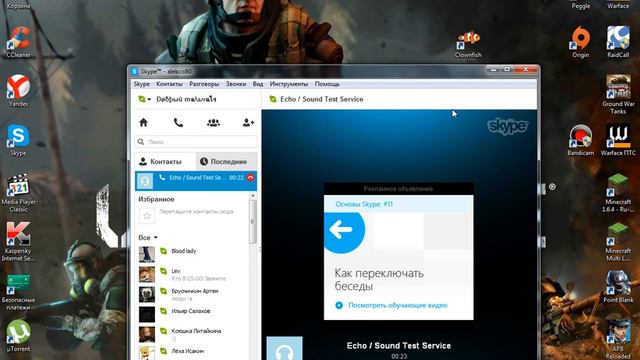Select the Clownfish desktop icon
The height and width of the screenshot is (360, 640).
click(x=468, y=44)
